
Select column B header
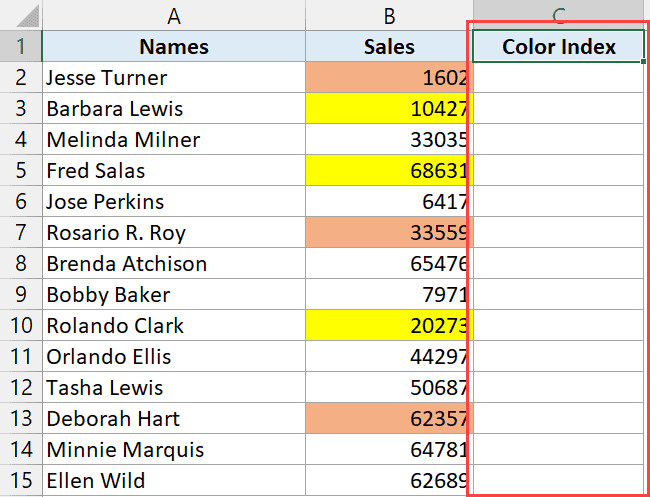click(389, 15)
